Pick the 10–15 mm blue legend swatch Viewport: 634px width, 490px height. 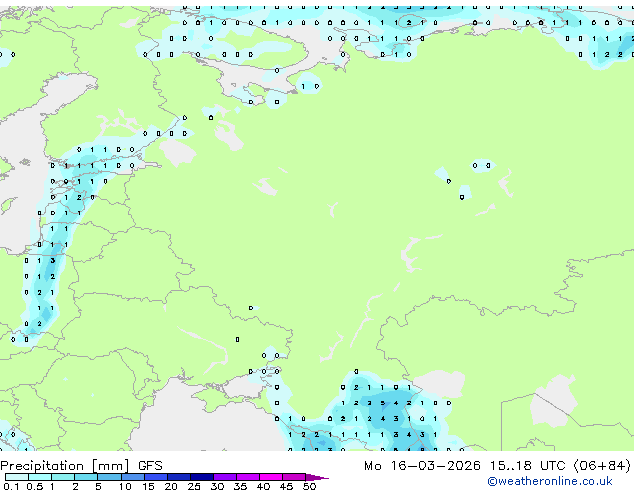click(132, 477)
